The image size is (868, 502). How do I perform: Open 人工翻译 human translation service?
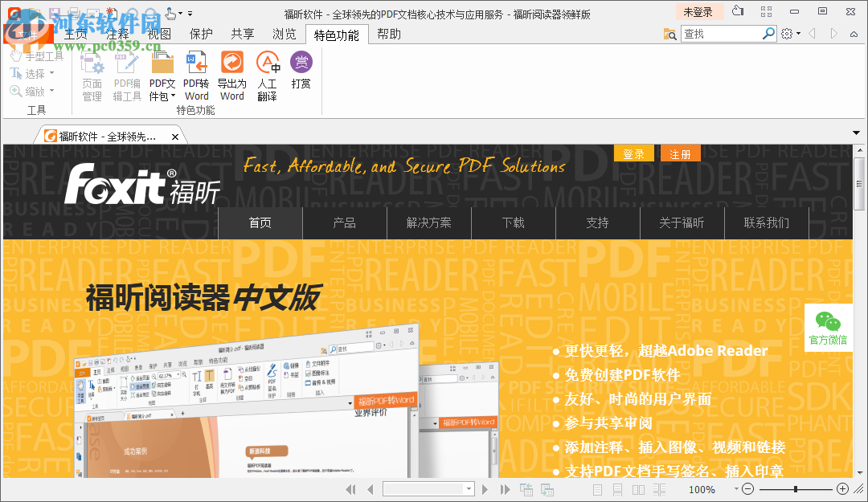coord(268,76)
